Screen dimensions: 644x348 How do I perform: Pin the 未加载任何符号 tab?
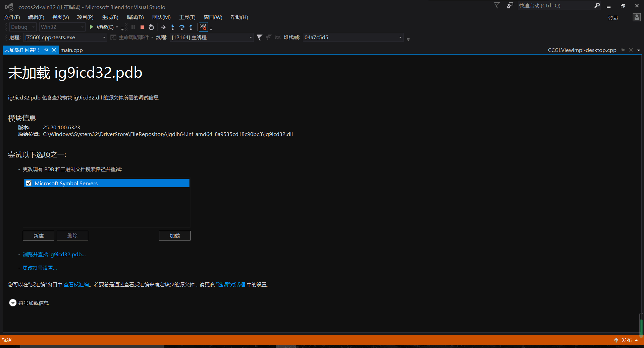(46, 50)
